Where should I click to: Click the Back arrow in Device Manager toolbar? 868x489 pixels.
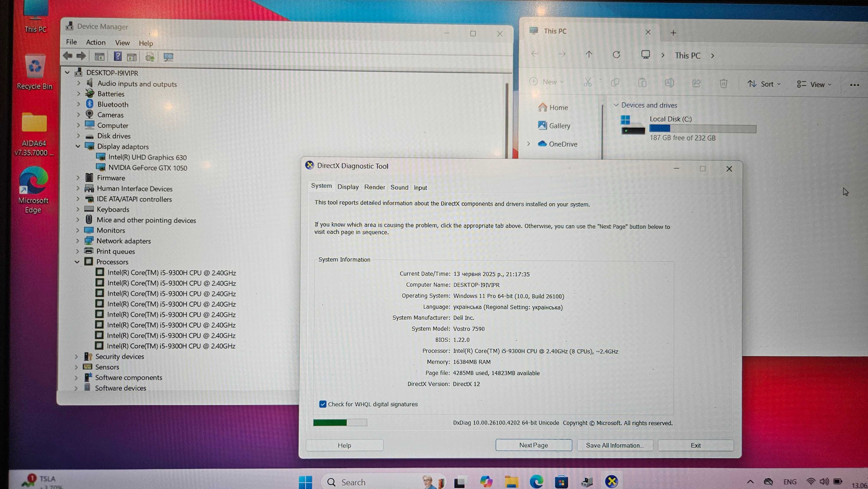tap(68, 56)
